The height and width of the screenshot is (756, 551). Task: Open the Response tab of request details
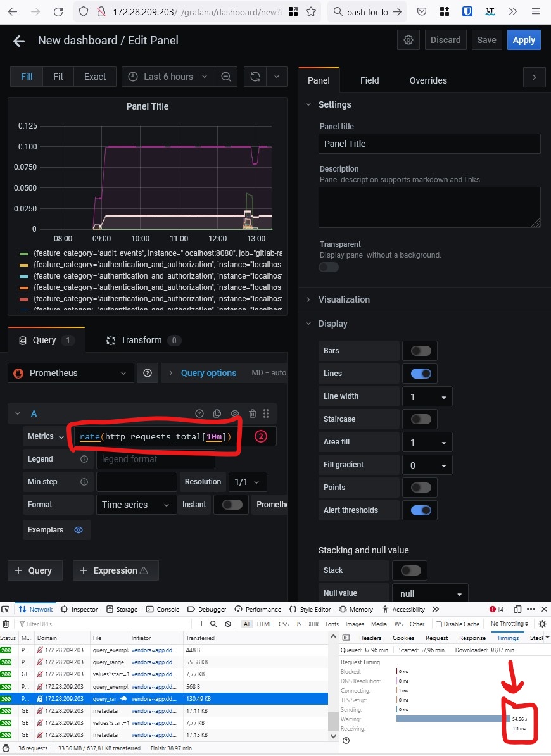[x=472, y=638]
